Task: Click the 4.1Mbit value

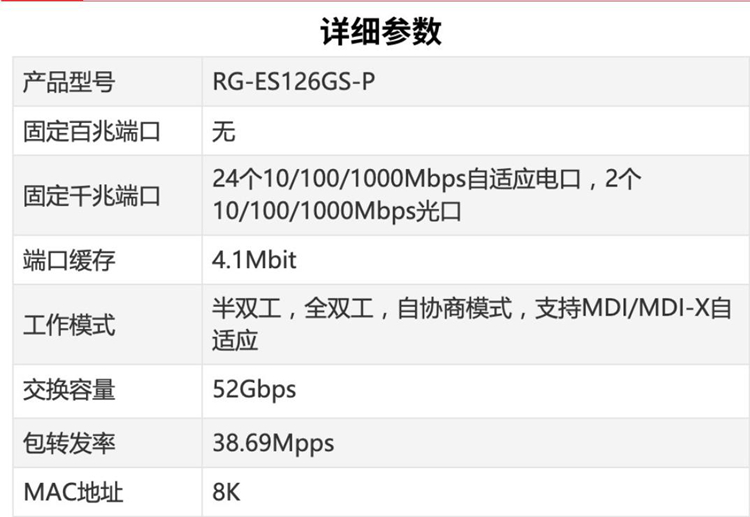Action: click(x=254, y=260)
